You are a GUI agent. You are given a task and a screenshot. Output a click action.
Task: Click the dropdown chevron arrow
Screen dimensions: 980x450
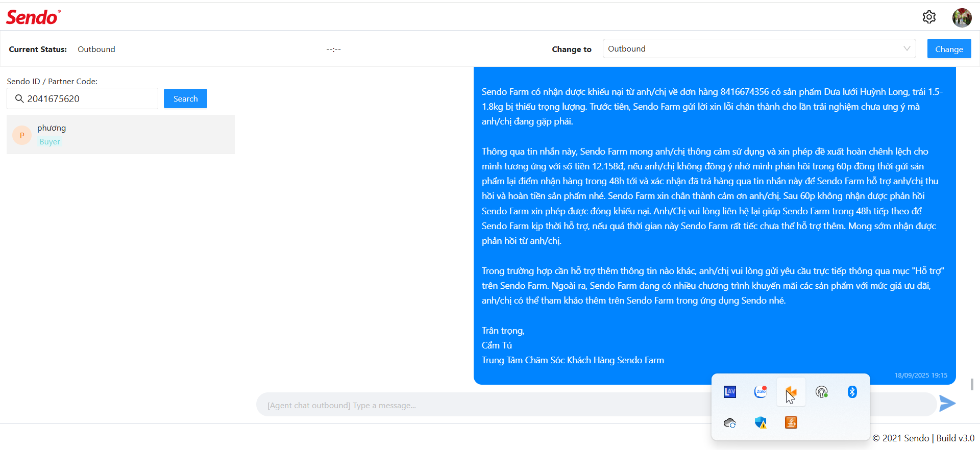906,48
